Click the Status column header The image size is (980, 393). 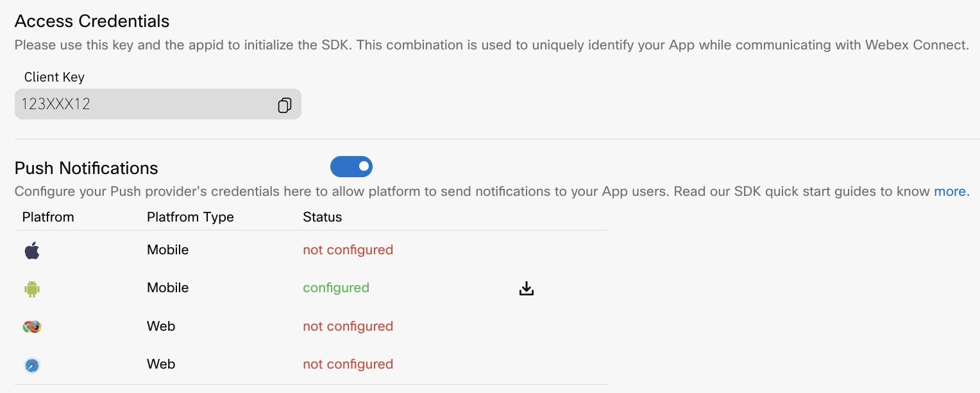(322, 217)
